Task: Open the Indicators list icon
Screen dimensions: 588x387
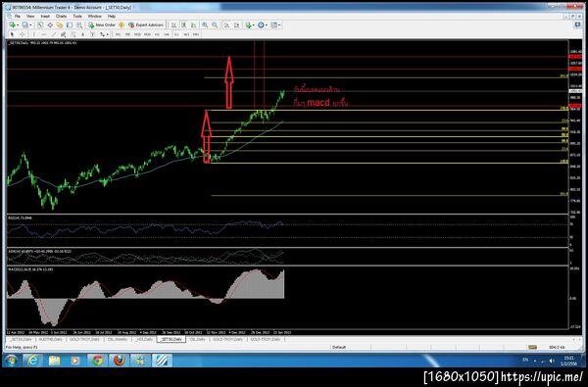Action: coord(248,25)
